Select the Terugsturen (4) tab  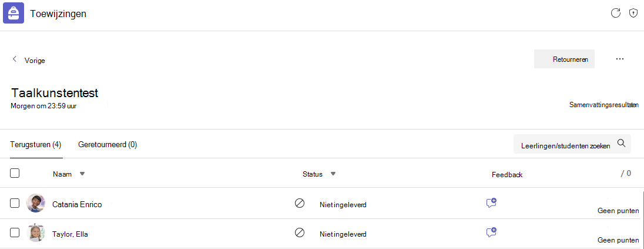[36, 145]
